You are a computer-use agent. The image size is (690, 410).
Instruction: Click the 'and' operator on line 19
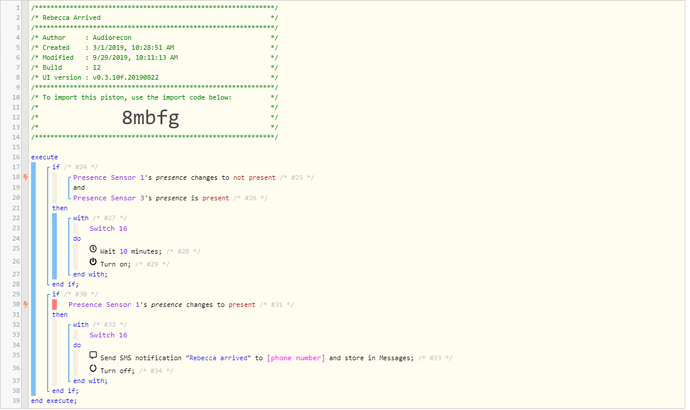pos(79,188)
